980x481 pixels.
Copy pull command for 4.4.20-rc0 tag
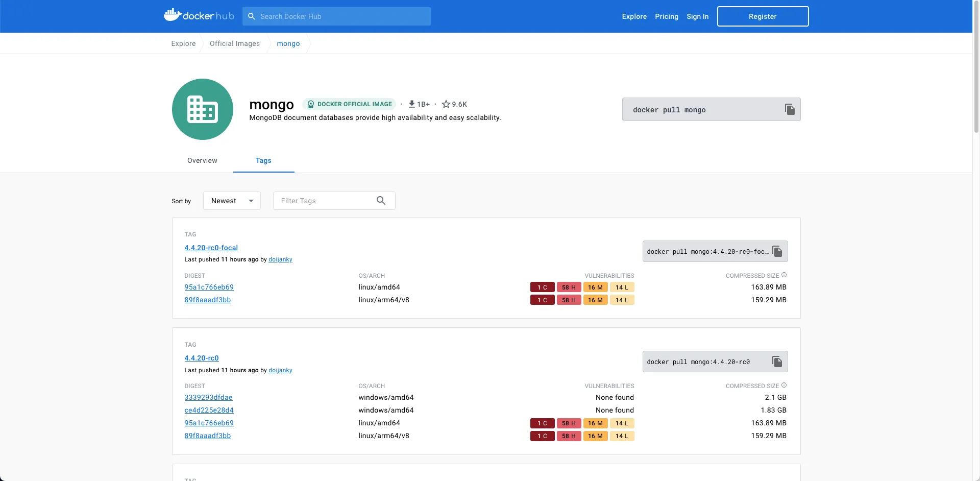[777, 362]
